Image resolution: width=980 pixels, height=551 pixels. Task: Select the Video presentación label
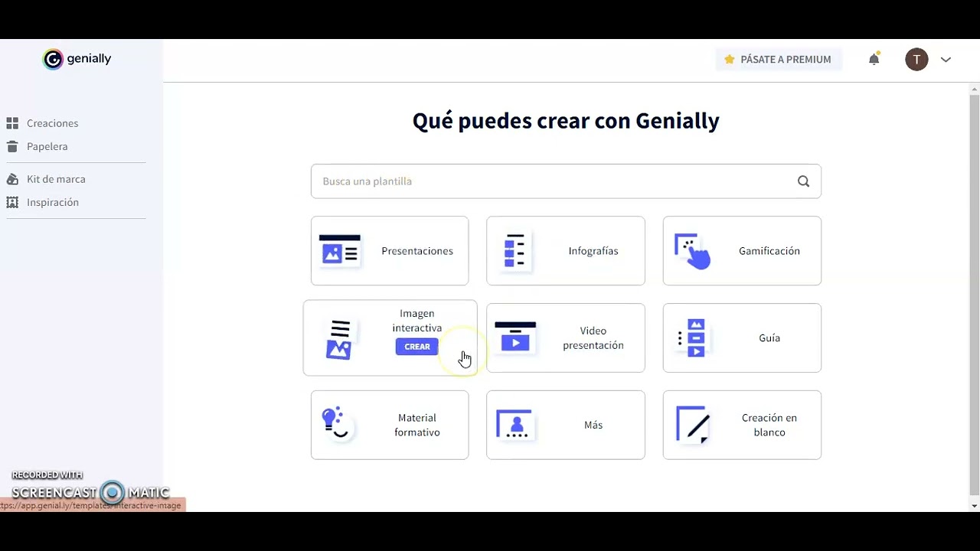[x=593, y=338]
